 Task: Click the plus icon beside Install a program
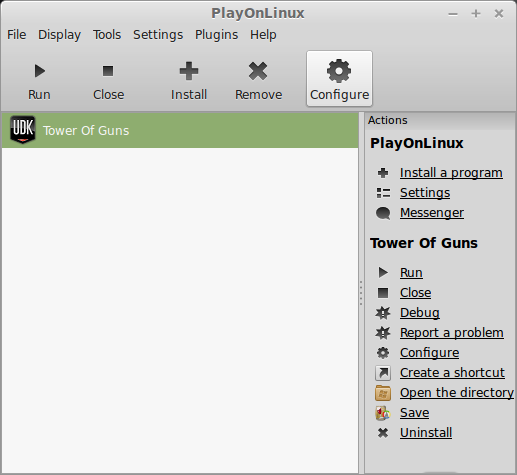point(383,173)
